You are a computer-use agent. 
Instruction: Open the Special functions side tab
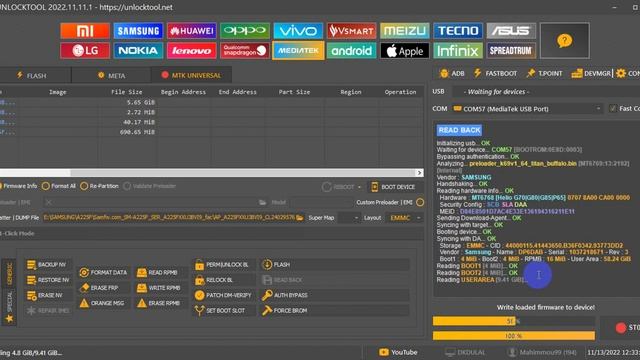click(x=9, y=301)
